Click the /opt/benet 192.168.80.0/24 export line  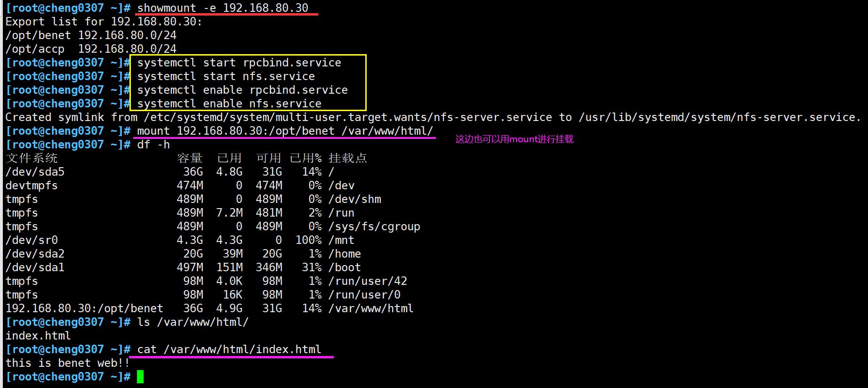tap(91, 35)
